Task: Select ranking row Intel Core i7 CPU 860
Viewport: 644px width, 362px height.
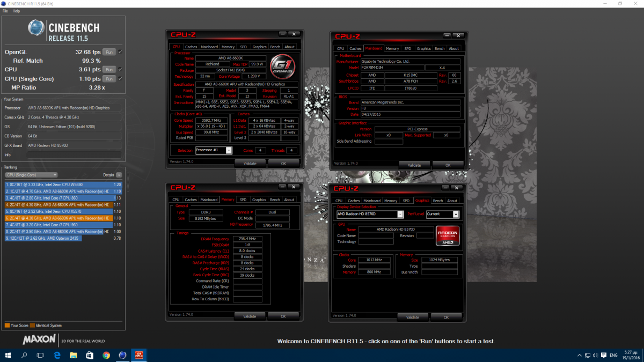Action: pos(63,198)
